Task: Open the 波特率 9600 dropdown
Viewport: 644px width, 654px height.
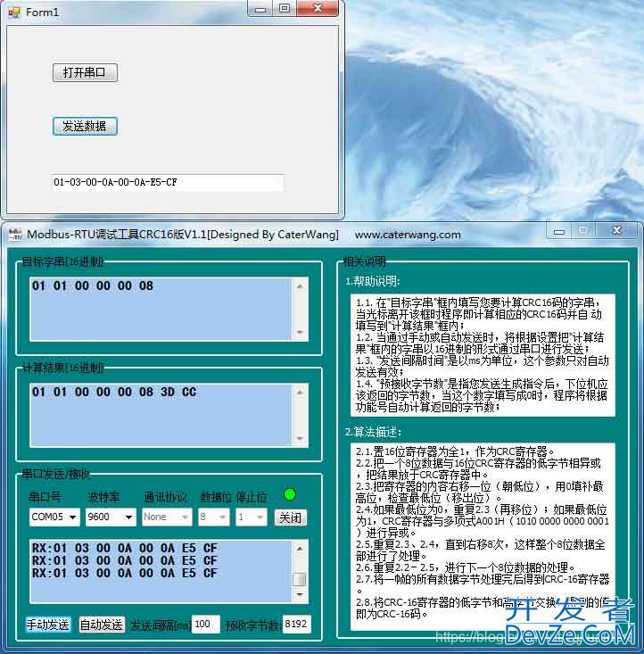Action: pos(111,517)
